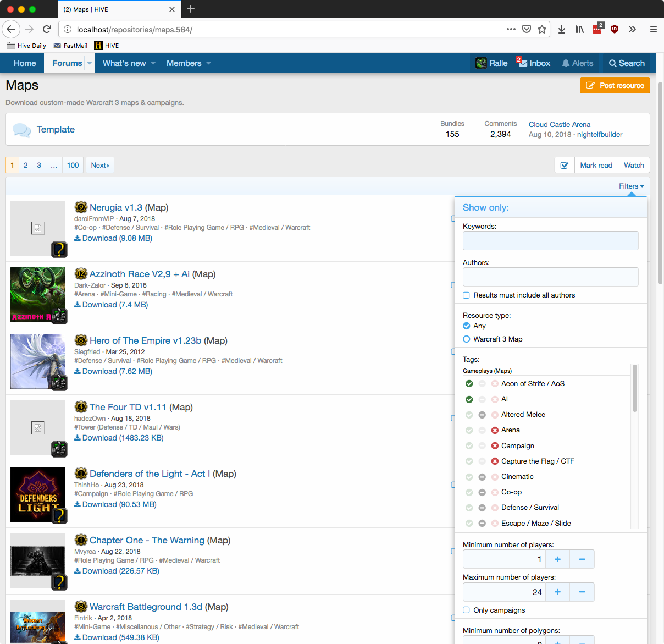Screen dimensions: 664x644
Task: Show more browser toolbar overflow items
Action: (632, 29)
